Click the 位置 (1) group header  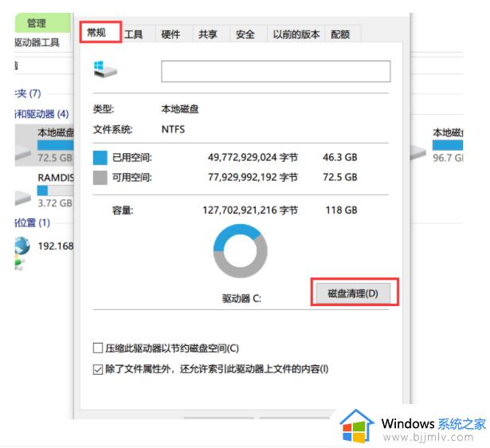(33, 222)
